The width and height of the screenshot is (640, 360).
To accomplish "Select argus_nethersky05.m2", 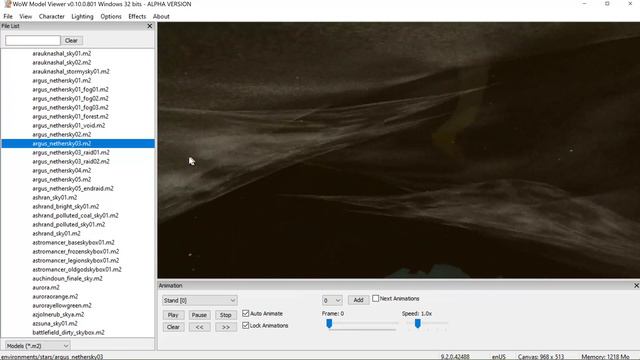I will click(x=62, y=179).
